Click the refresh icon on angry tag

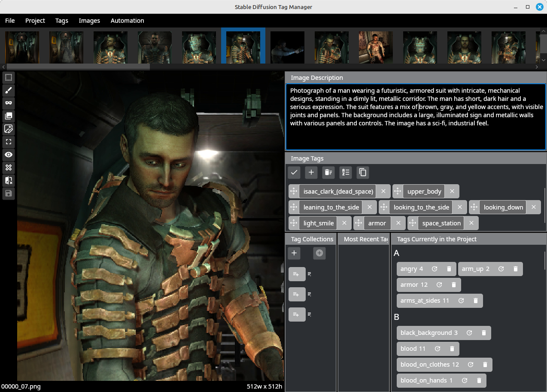pyautogui.click(x=435, y=269)
